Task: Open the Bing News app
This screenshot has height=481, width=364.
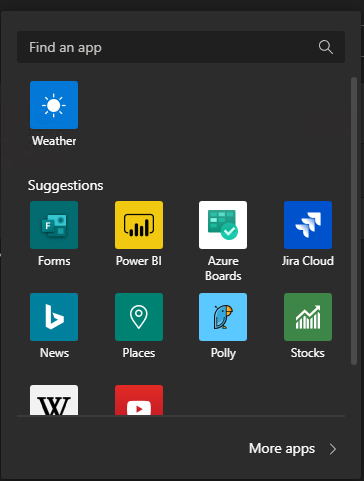Action: click(54, 317)
